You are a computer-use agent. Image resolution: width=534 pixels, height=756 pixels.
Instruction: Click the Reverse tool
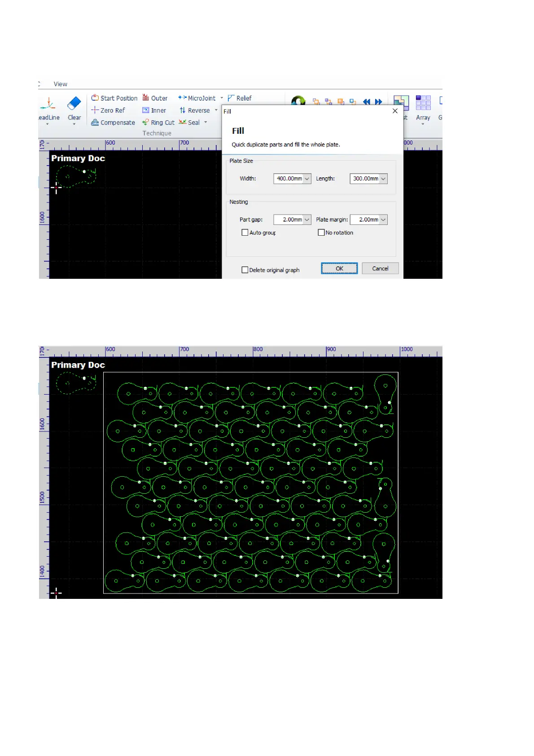point(195,110)
